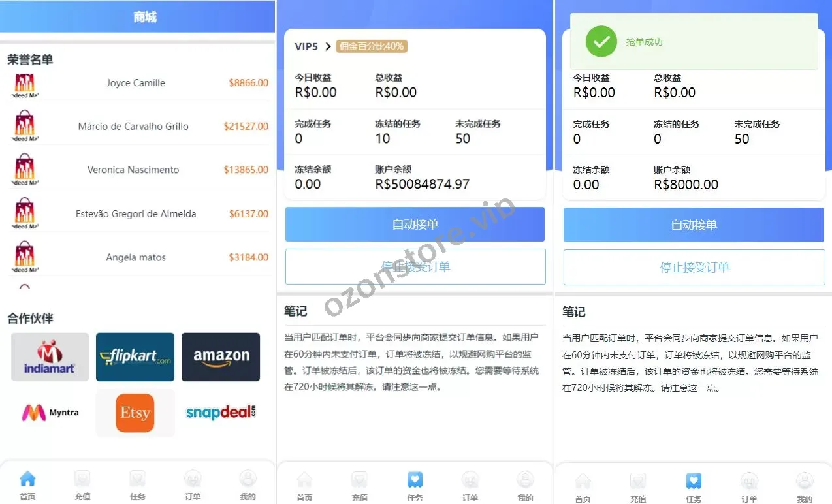Open 充值 recharge tab in the leftmost screen
Viewport: 832px width, 504px height.
tap(82, 486)
